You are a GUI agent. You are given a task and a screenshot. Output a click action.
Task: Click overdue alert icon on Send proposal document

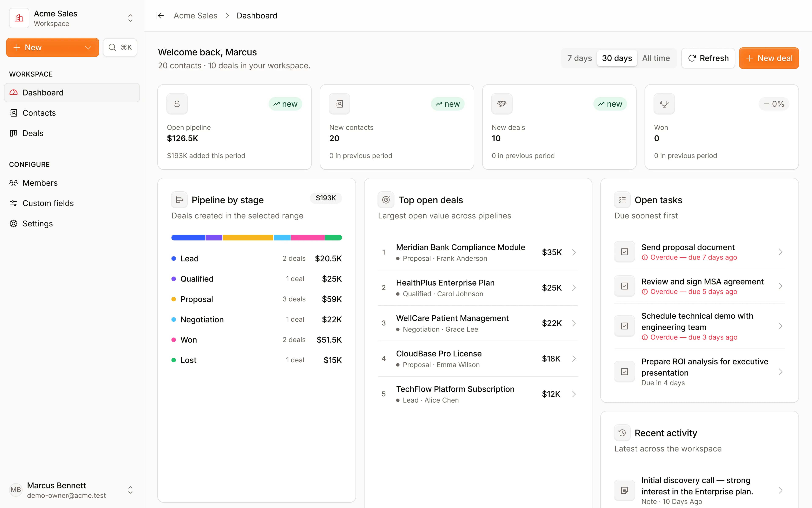[x=645, y=257]
